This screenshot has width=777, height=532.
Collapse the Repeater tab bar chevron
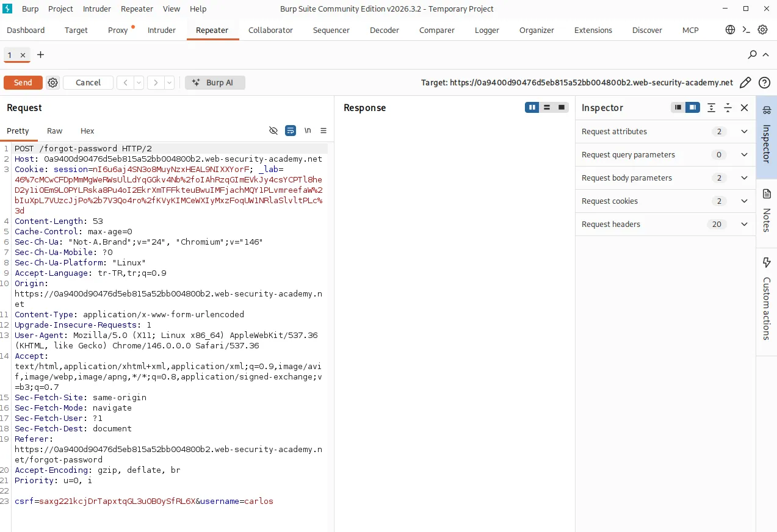pyautogui.click(x=766, y=55)
